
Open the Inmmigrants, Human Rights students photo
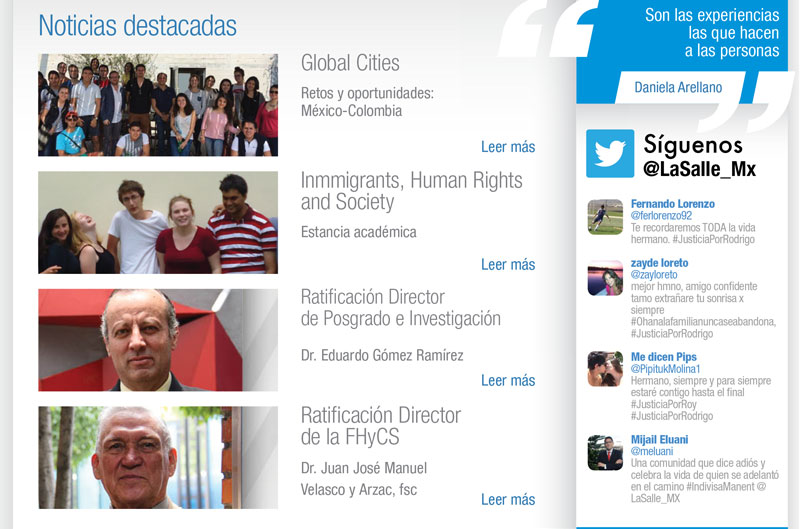158,222
